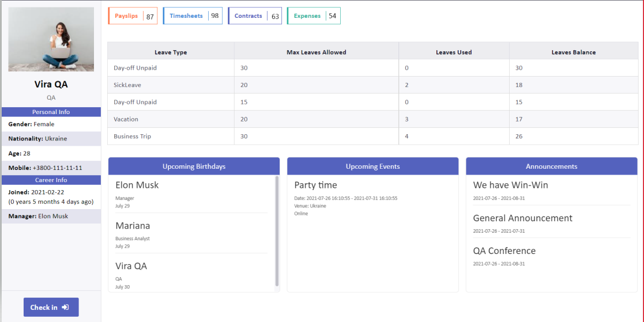Open the Payslips counter tab
644x322 pixels.
click(133, 16)
